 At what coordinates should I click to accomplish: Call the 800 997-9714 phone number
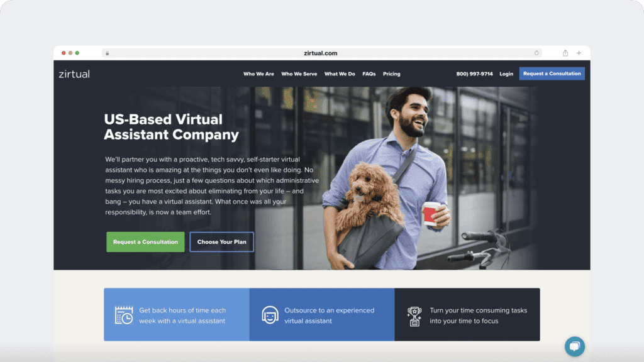pos(473,74)
